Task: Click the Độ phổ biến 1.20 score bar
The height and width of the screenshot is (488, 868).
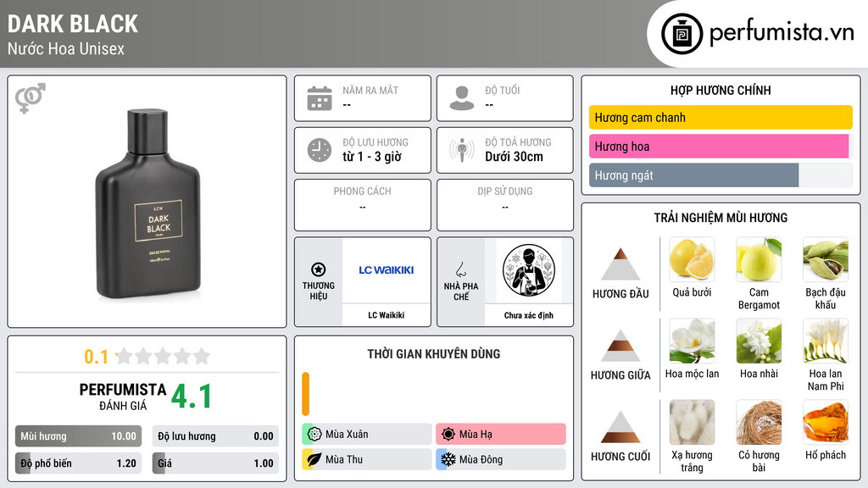Action: [78, 463]
